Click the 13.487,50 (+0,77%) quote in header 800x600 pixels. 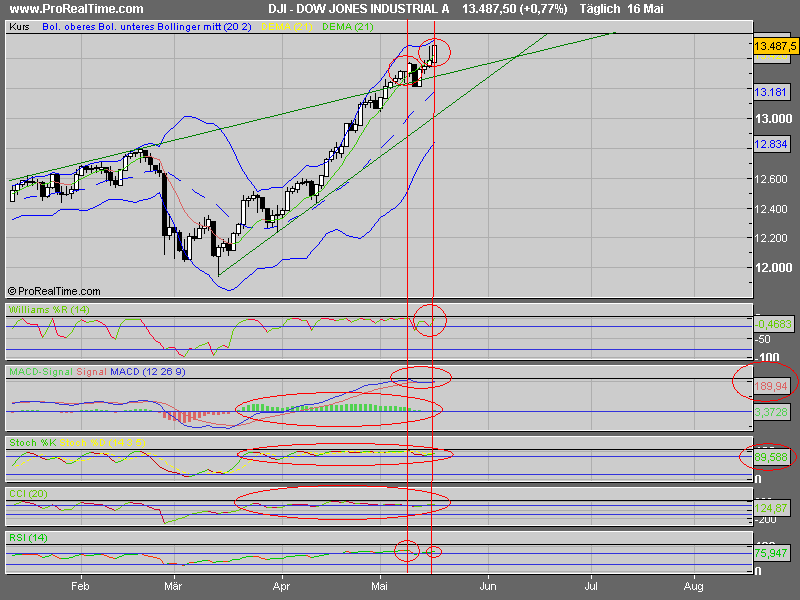tap(514, 9)
